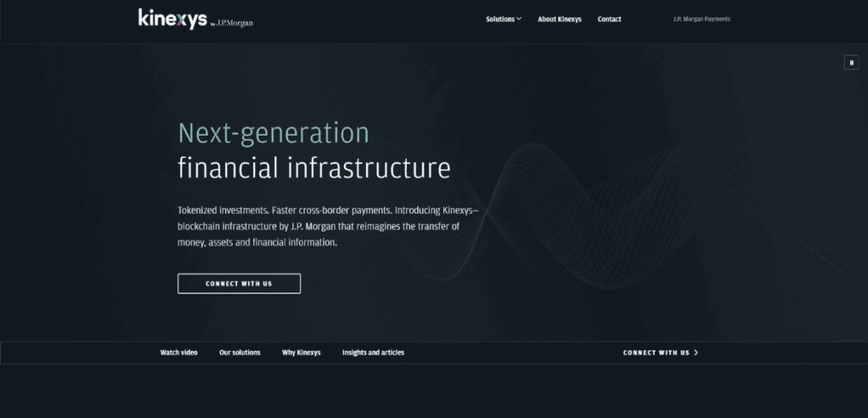Click the tokenized investments description paragraph

pos(329,226)
